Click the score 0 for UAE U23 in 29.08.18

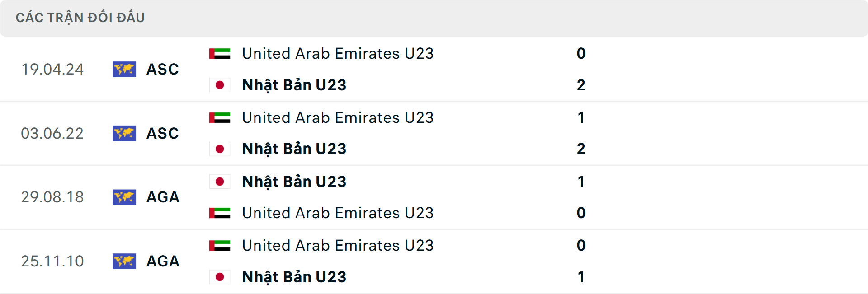tap(581, 213)
